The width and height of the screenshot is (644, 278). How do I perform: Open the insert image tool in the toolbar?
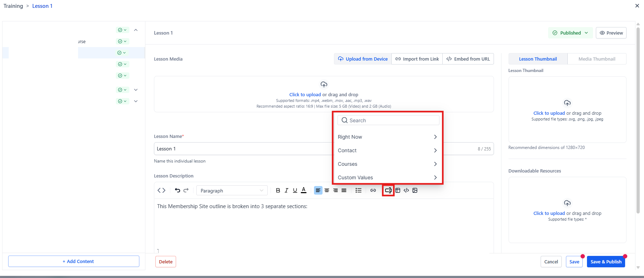(x=415, y=191)
